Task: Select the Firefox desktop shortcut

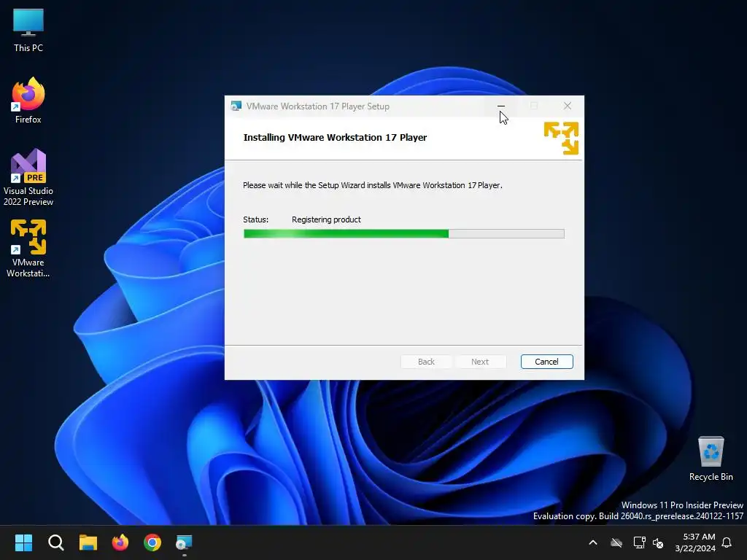Action: (28, 101)
